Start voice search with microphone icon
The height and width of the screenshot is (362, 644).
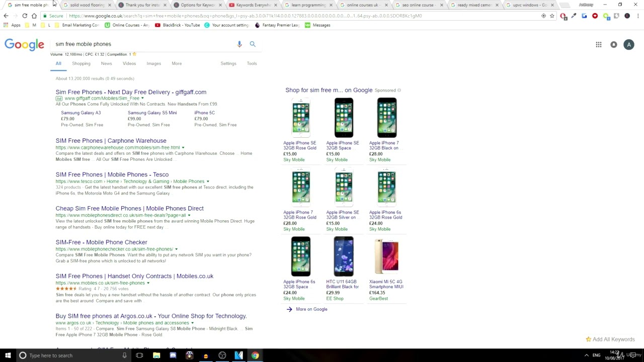(x=239, y=44)
